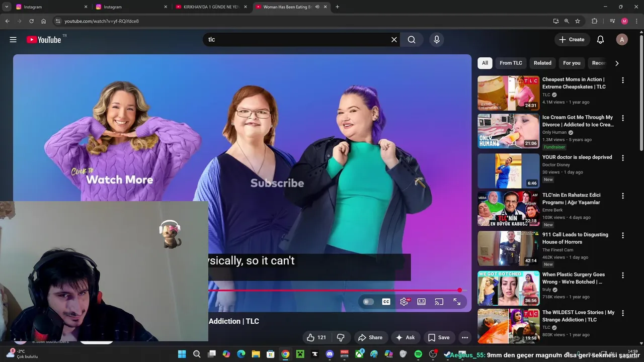This screenshot has width=644, height=362.
Task: Reload the page
Action: 31,21
